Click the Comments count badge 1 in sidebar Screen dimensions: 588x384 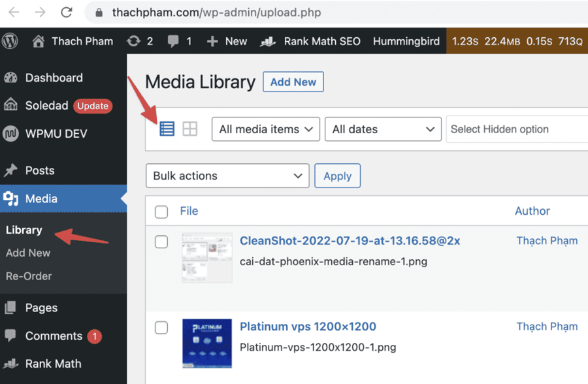click(x=95, y=336)
